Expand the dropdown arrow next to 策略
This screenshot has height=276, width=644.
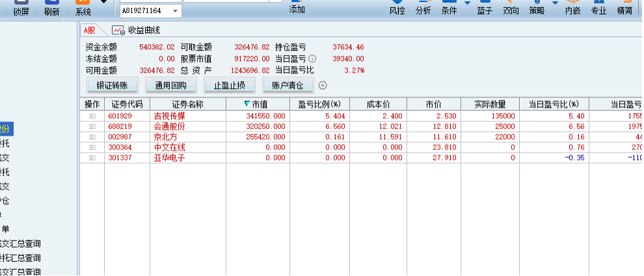556,3
